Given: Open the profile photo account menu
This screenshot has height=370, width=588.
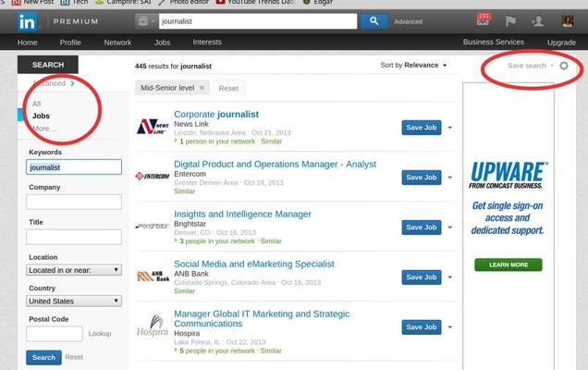Looking at the screenshot, I should click(x=567, y=20).
